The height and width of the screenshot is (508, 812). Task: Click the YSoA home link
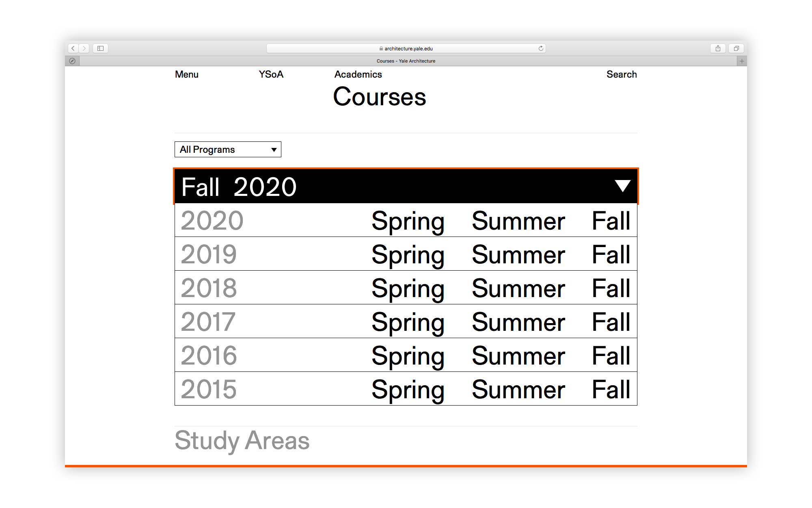pos(271,74)
